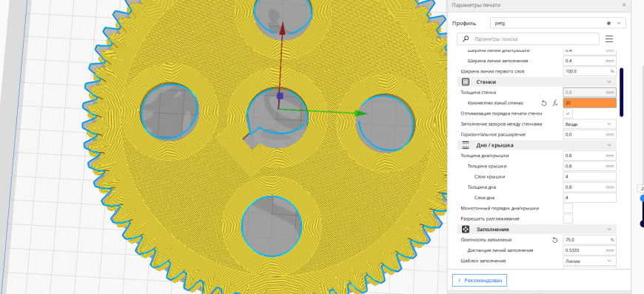644x294 pixels.
Task: Reset wall line count with revert arrow
Action: [x=544, y=103]
